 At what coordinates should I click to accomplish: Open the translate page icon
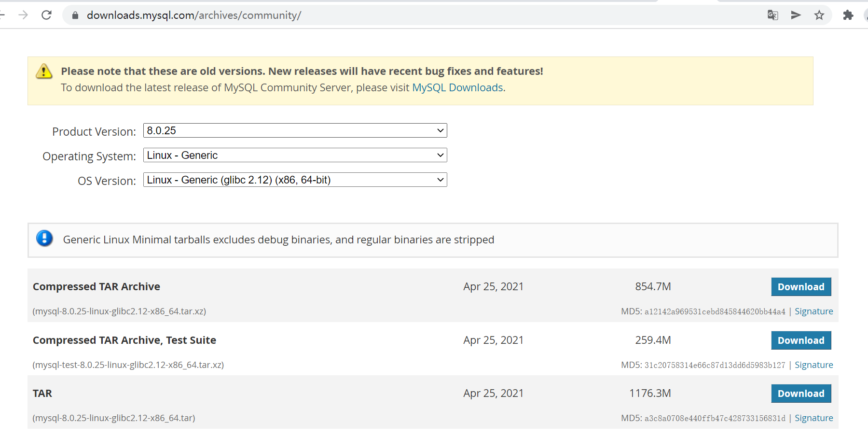point(772,15)
